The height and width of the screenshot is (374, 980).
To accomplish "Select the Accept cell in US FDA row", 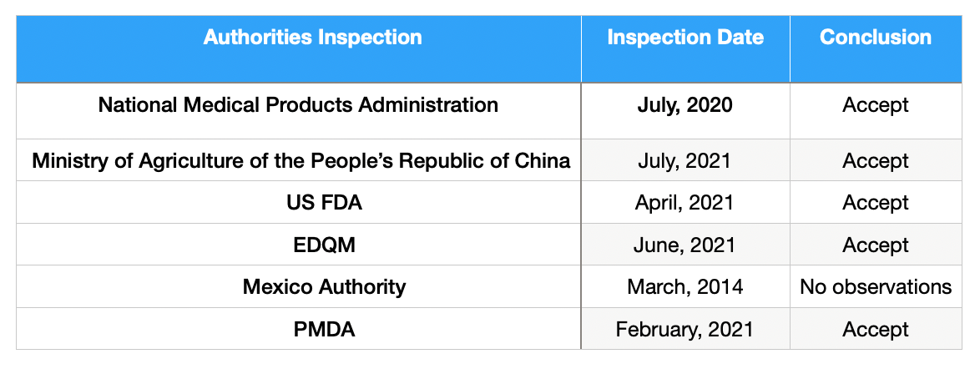I will [876, 202].
